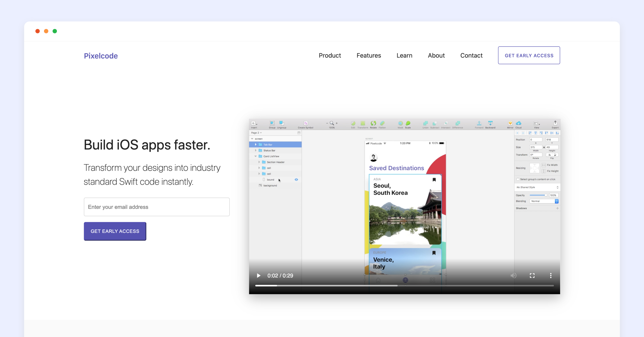The width and height of the screenshot is (644, 337).
Task: Click the Backward arrange icon
Action: (x=490, y=123)
